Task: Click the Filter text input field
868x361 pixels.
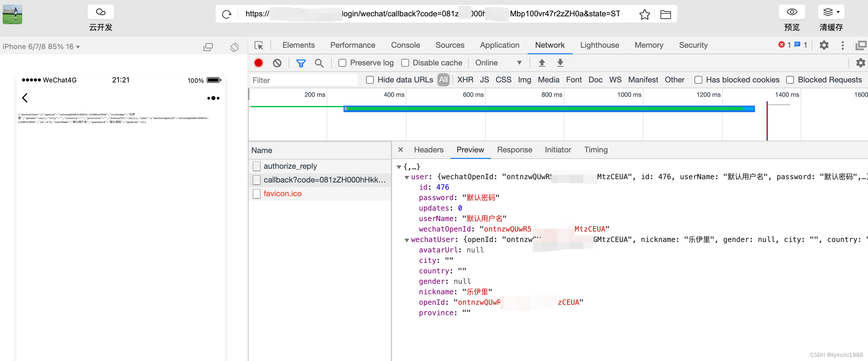Action: [x=303, y=80]
